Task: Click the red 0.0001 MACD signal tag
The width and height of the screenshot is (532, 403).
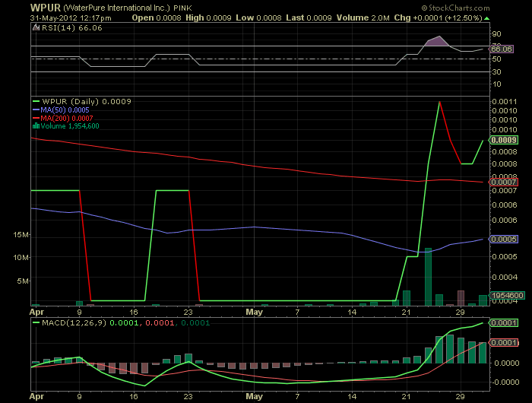Action: (x=503, y=343)
